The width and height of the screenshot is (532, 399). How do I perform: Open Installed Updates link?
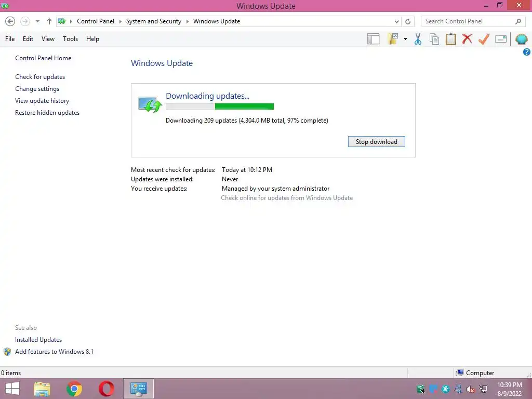point(38,340)
